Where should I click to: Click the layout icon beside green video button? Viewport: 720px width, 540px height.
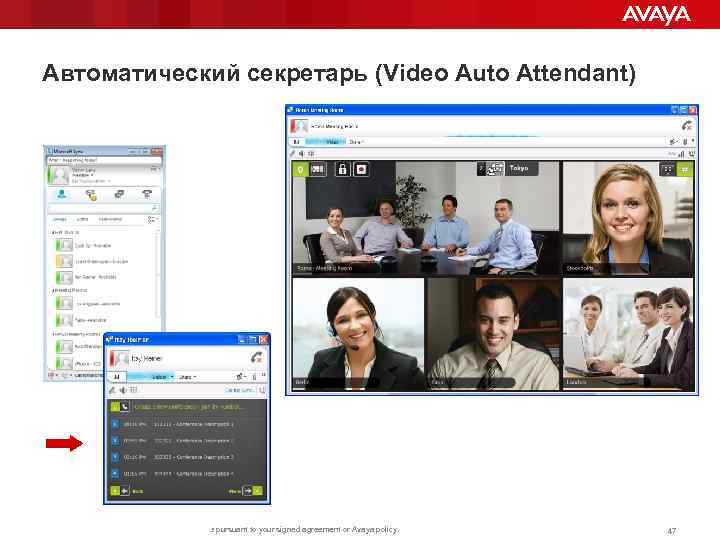[318, 169]
